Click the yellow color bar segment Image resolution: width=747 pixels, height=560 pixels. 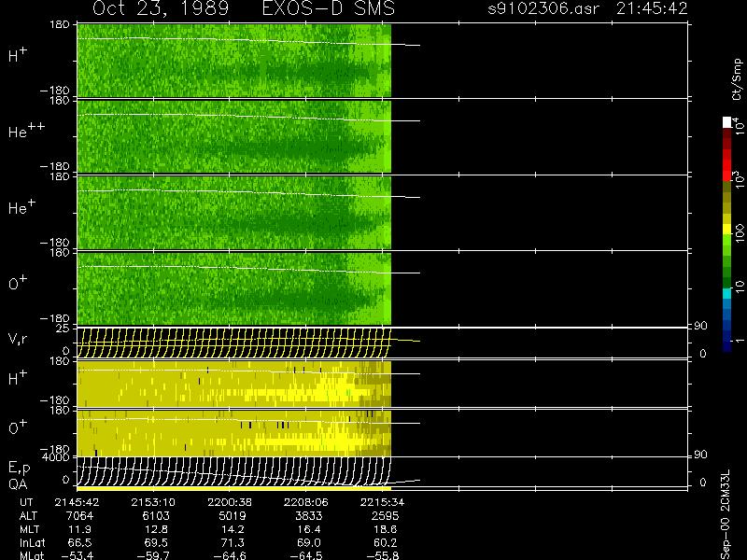pyautogui.click(x=727, y=229)
